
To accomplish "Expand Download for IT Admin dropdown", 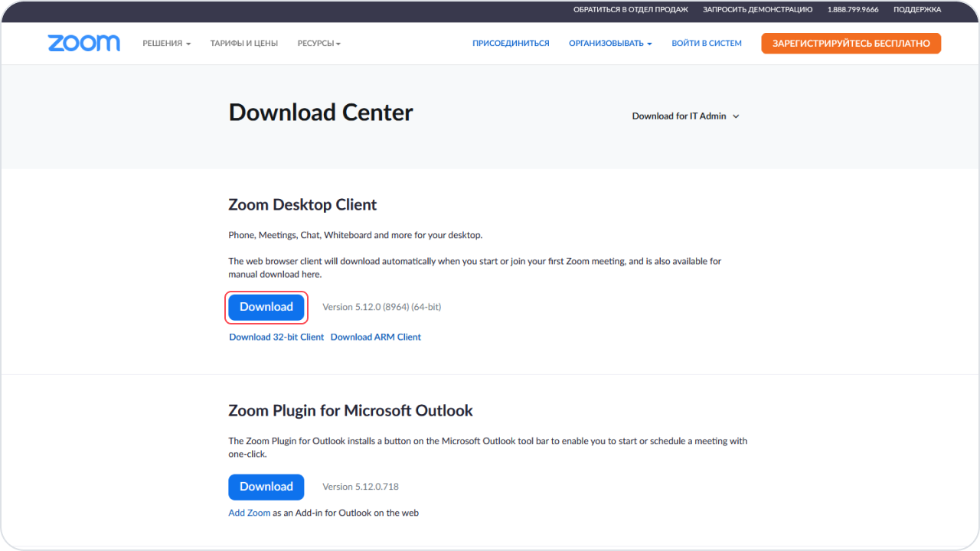I will 685,116.
